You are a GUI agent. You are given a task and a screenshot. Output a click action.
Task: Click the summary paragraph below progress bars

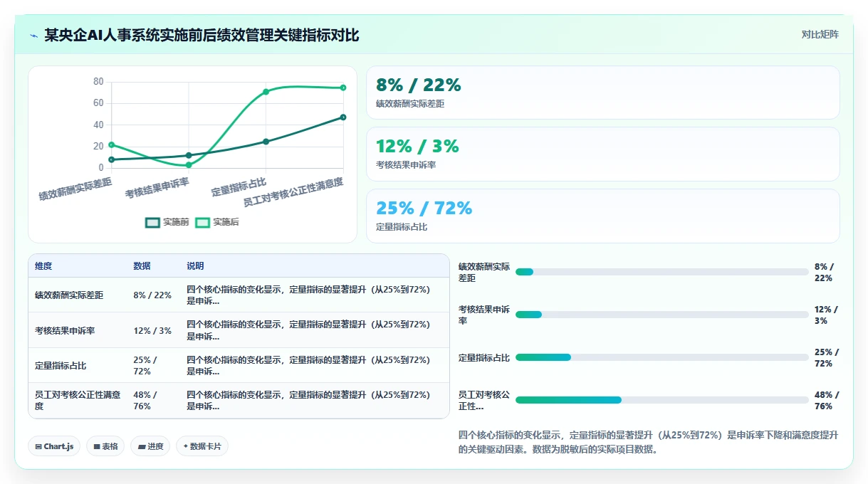pos(649,442)
